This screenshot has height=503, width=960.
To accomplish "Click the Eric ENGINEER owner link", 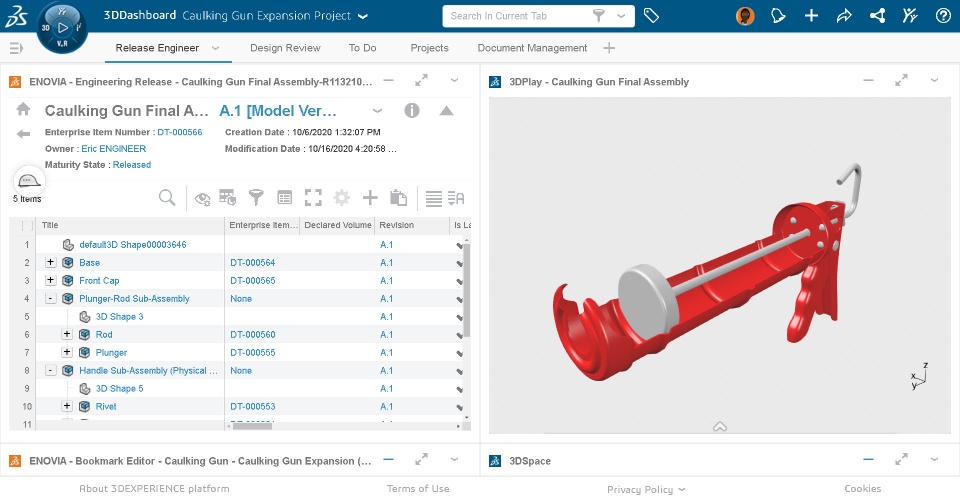I will click(x=121, y=149).
